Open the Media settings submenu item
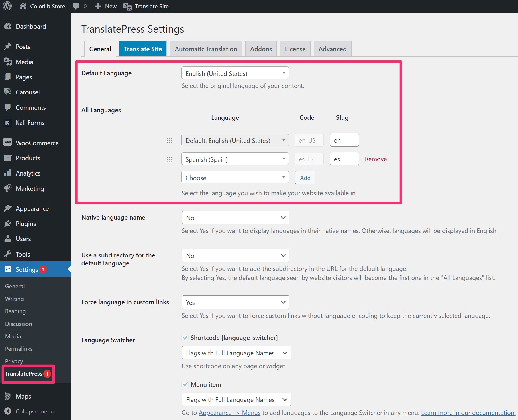Image resolution: width=518 pixels, height=420 pixels. [x=13, y=336]
